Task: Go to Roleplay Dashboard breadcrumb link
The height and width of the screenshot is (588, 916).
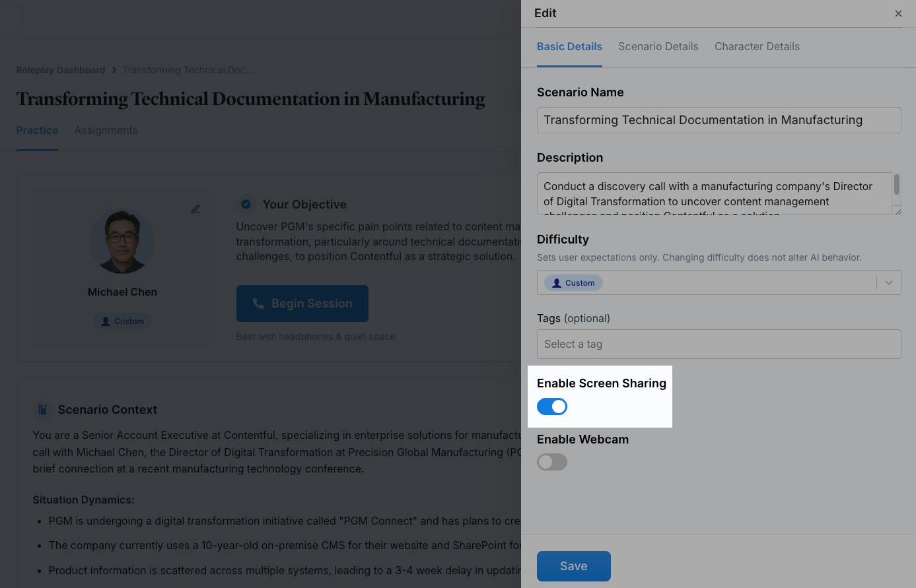Action: (x=61, y=70)
